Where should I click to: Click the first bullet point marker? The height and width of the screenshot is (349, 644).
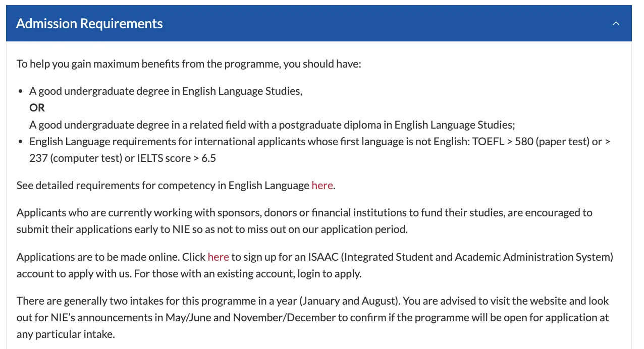(x=21, y=92)
